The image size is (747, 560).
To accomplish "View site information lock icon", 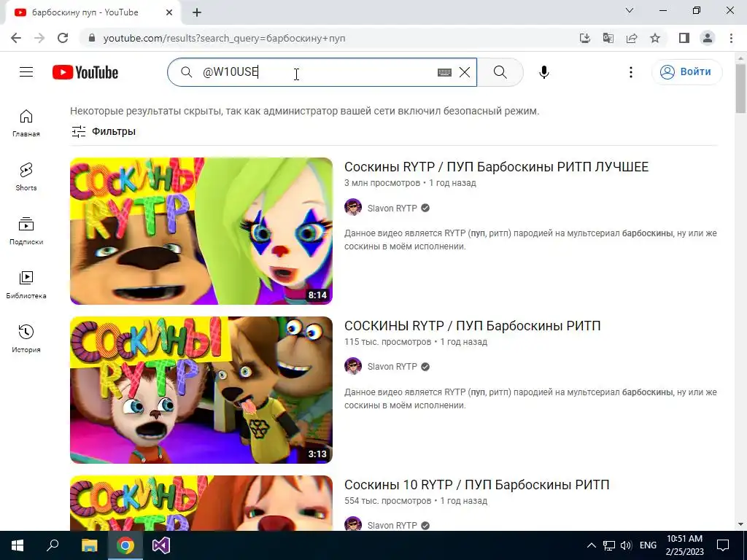I will (x=92, y=38).
